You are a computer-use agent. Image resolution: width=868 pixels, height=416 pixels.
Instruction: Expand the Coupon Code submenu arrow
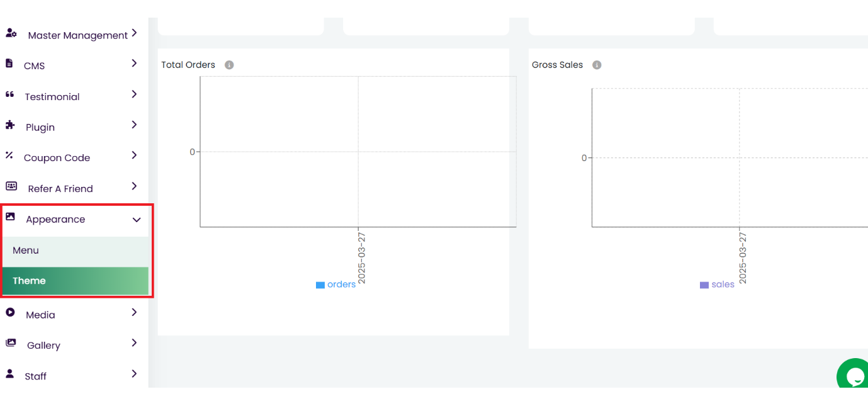(x=134, y=155)
